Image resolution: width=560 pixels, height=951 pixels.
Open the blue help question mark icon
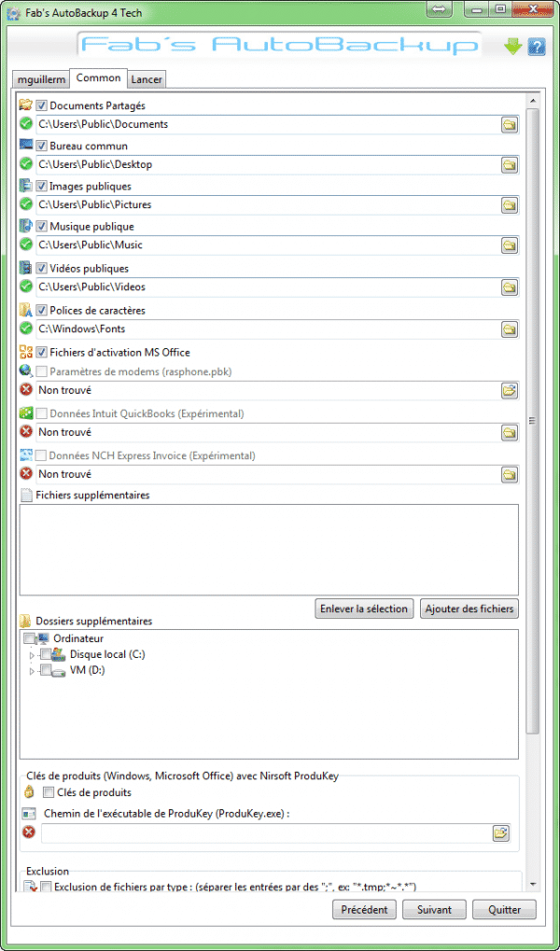point(536,47)
